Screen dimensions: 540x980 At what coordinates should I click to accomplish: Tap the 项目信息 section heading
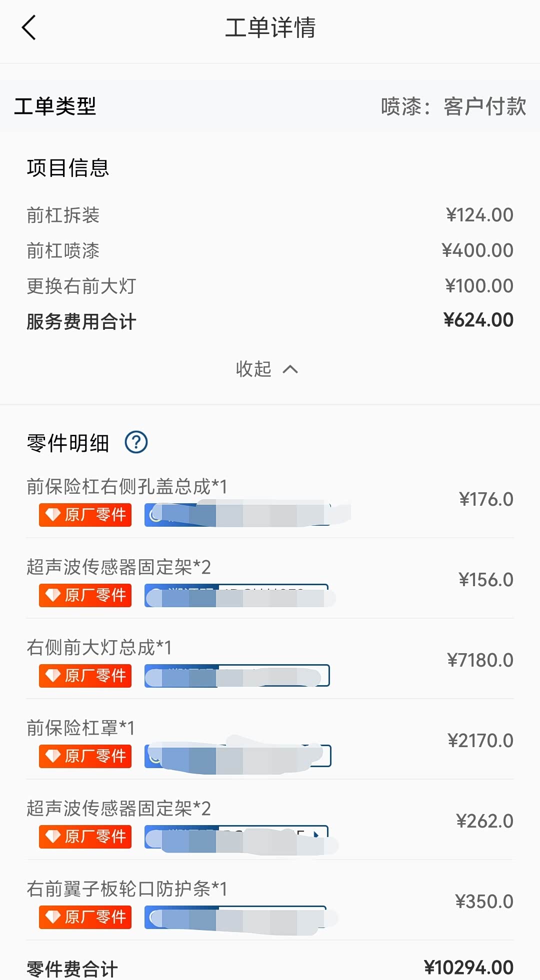tap(68, 168)
